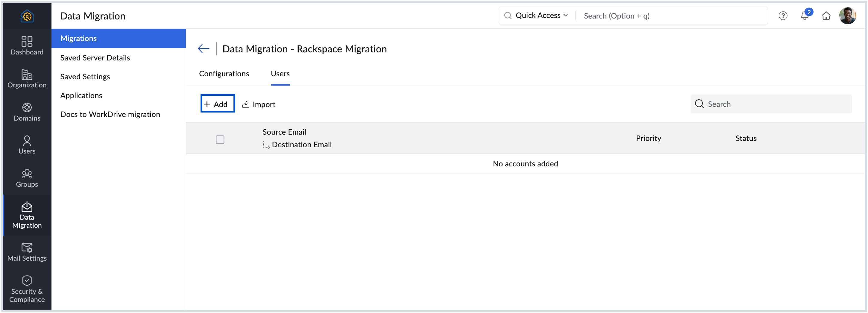Select the Users tab

click(x=280, y=73)
